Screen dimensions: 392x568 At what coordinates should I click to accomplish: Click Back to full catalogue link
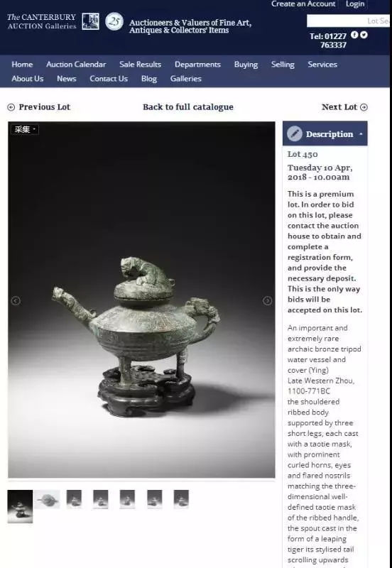pyautogui.click(x=188, y=107)
